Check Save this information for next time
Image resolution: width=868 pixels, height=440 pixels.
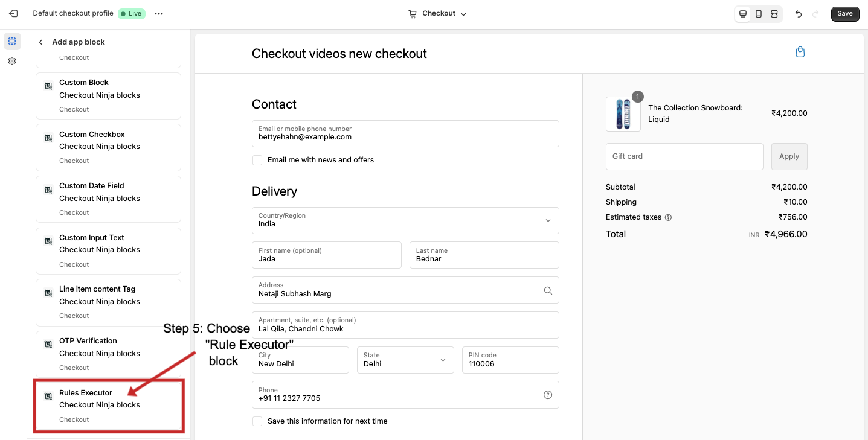[257, 421]
